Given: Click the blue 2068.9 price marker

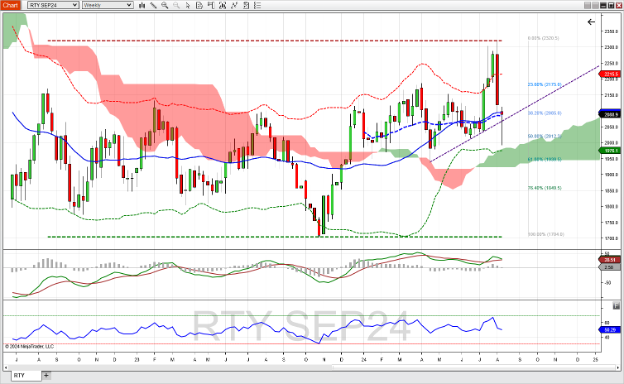Looking at the screenshot, I should pyautogui.click(x=610, y=114).
